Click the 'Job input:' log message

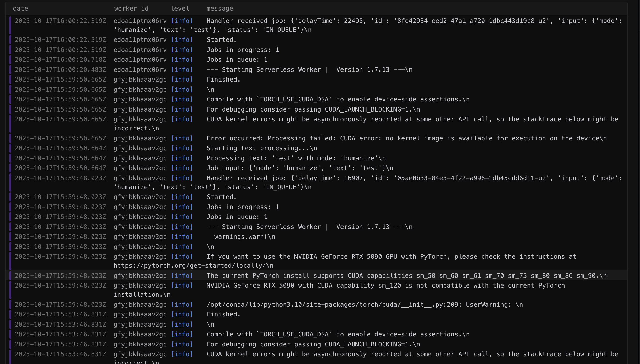(300, 168)
